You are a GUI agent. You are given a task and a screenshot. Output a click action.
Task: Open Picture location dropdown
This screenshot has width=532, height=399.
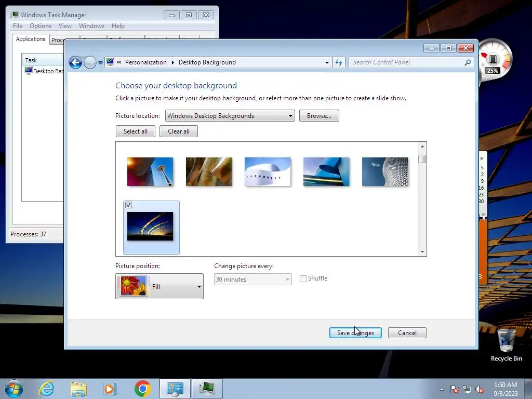pyautogui.click(x=230, y=116)
